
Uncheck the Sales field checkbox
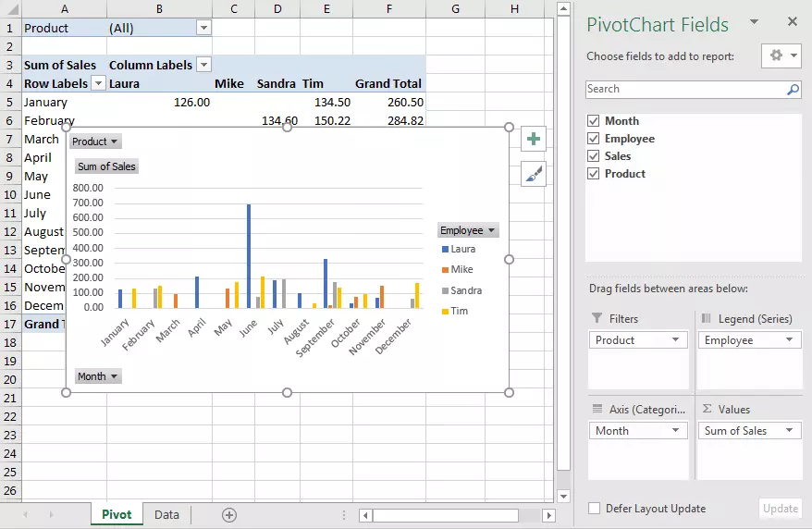pyautogui.click(x=594, y=155)
